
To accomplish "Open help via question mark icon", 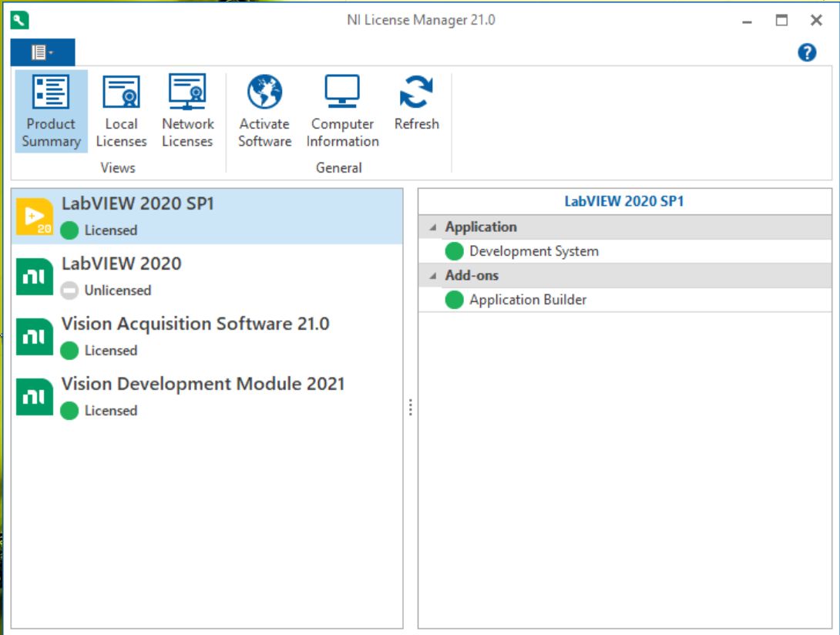I will (x=807, y=52).
